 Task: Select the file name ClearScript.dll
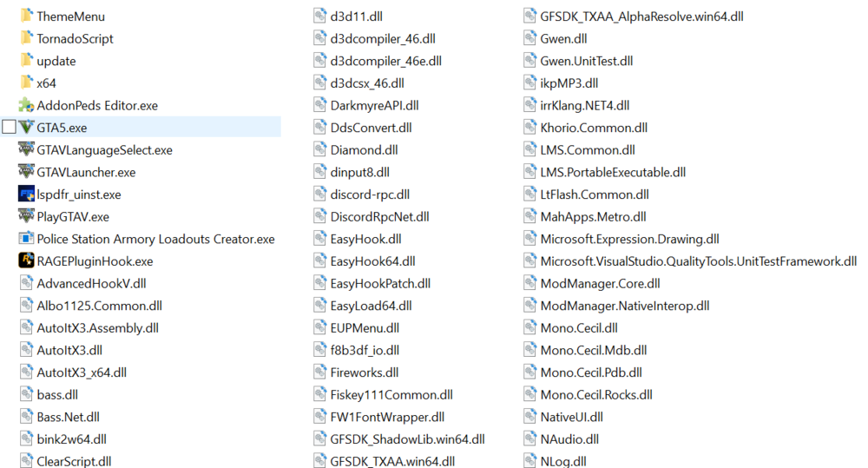tap(74, 461)
